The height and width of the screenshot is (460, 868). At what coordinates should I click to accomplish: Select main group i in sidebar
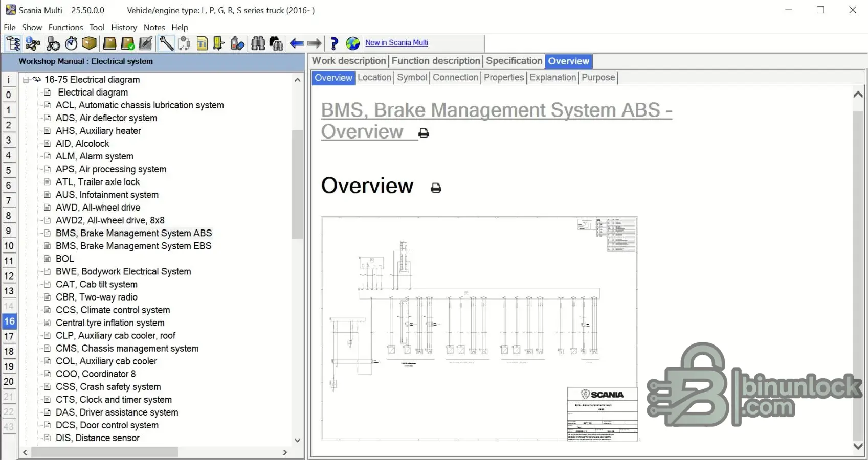coord(9,80)
